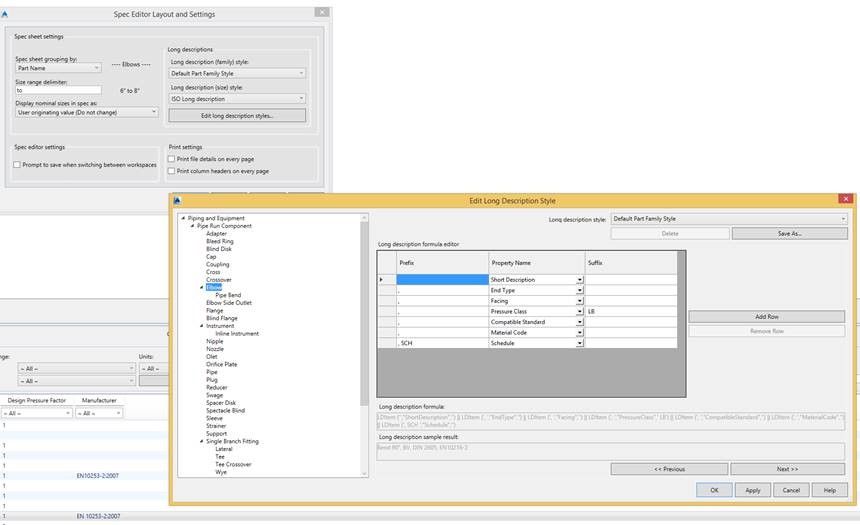Click the Suffix column header

[x=631, y=263]
